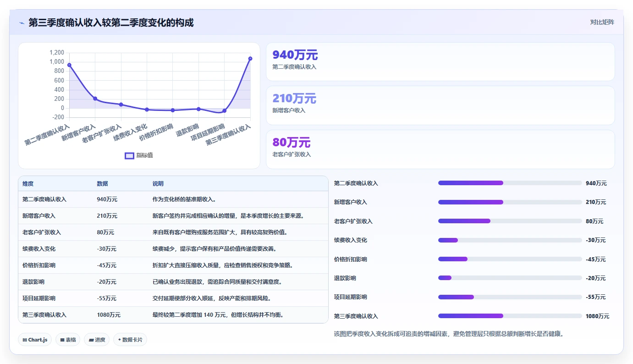Click the 退款影响 progress bar

pos(510,278)
